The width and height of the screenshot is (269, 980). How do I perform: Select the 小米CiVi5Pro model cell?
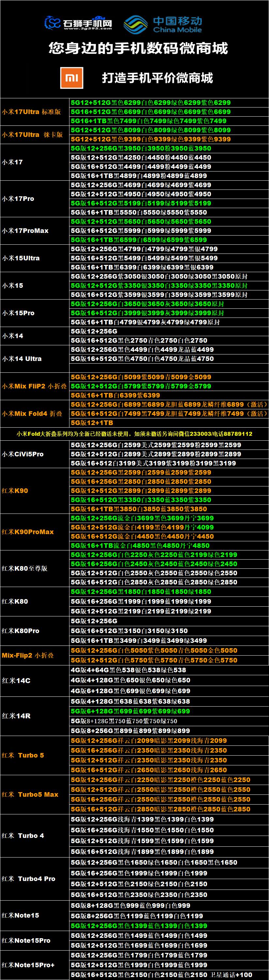tap(23, 454)
